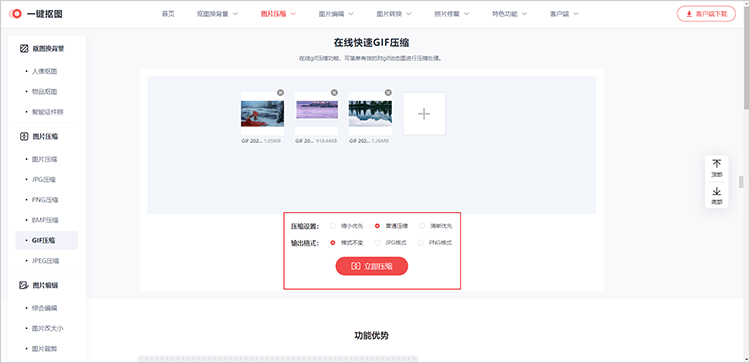The width and height of the screenshot is (750, 363).
Task: Click the 图片压缩 sidebar section icon
Action: pos(24,136)
